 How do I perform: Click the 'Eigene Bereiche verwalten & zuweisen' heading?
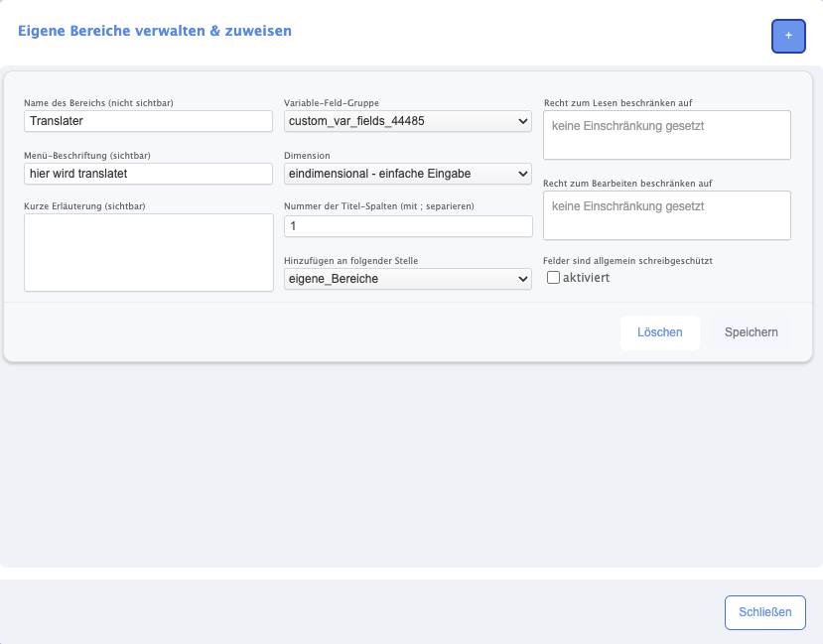155,31
